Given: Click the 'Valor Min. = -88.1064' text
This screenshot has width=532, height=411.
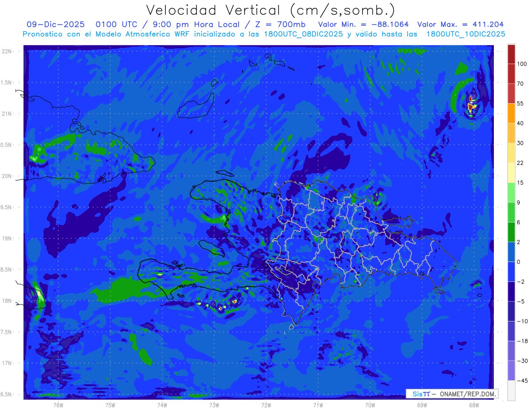Looking at the screenshot, I should pyautogui.click(x=364, y=24).
